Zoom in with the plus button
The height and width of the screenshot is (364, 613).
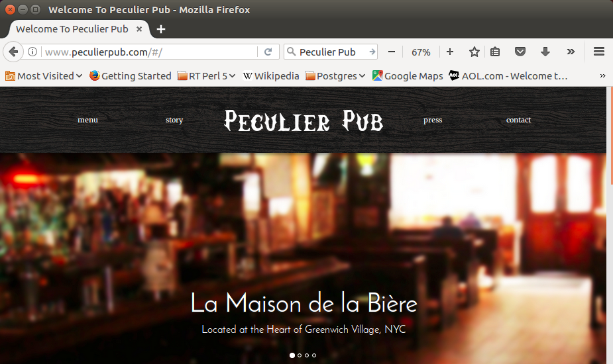pos(450,52)
